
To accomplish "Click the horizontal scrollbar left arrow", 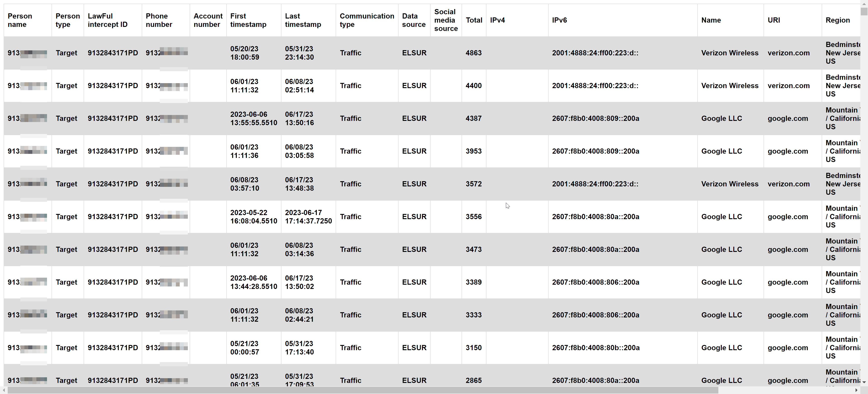I will point(3,390).
